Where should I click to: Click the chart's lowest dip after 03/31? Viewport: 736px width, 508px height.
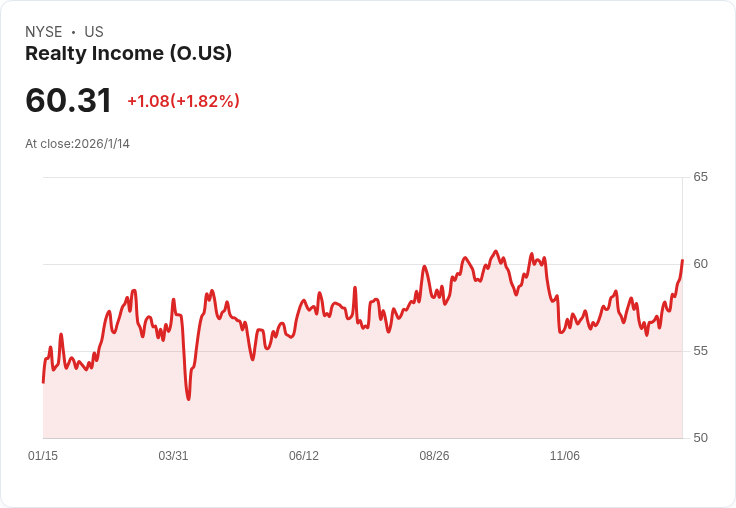pos(189,399)
